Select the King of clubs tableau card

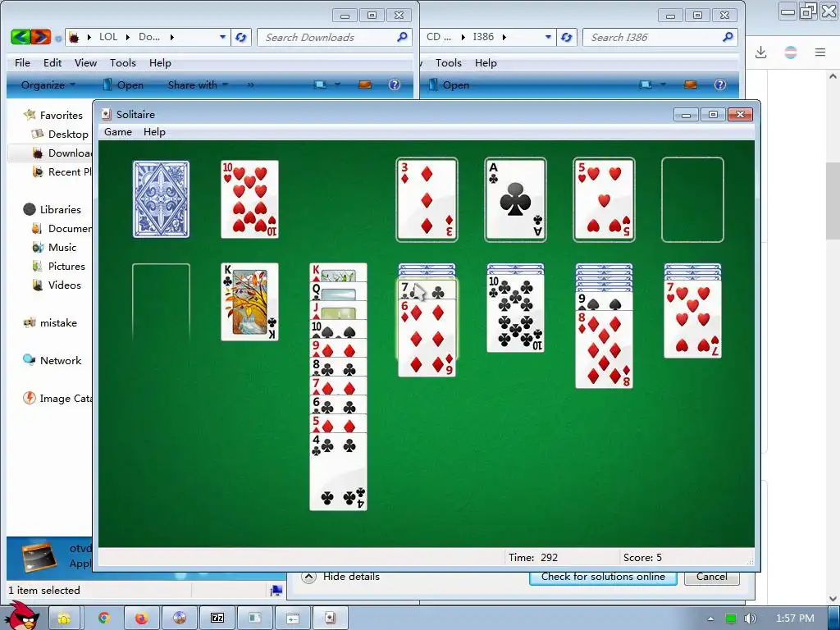[249, 302]
